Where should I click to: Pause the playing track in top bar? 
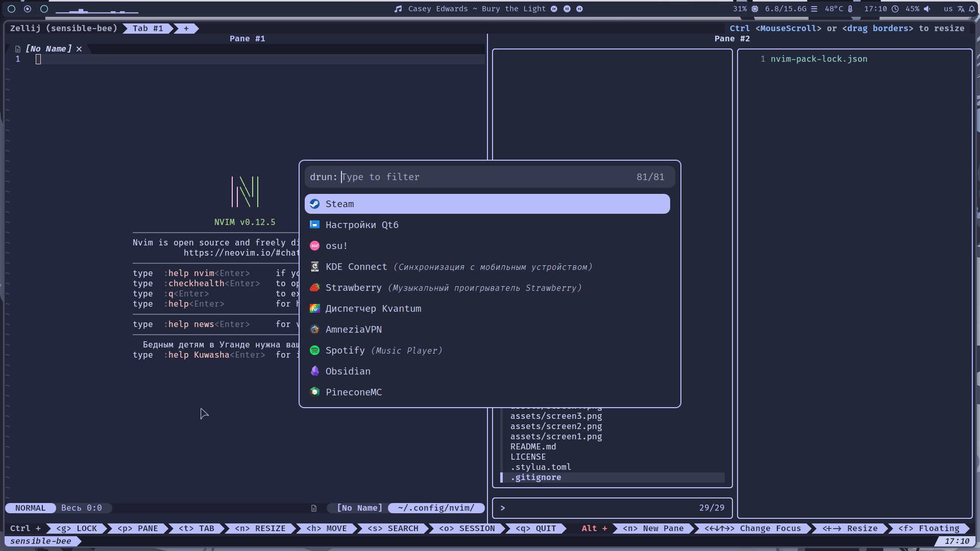(567, 9)
